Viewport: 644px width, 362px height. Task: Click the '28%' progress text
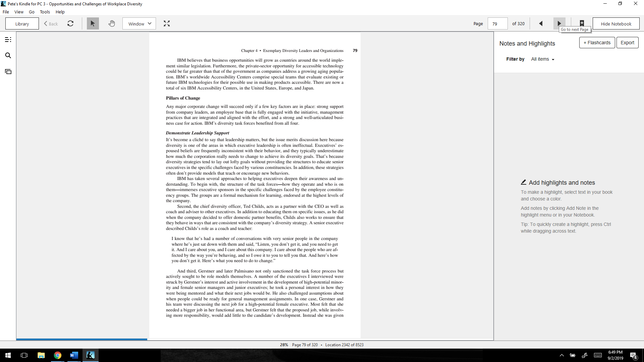(x=284, y=345)
